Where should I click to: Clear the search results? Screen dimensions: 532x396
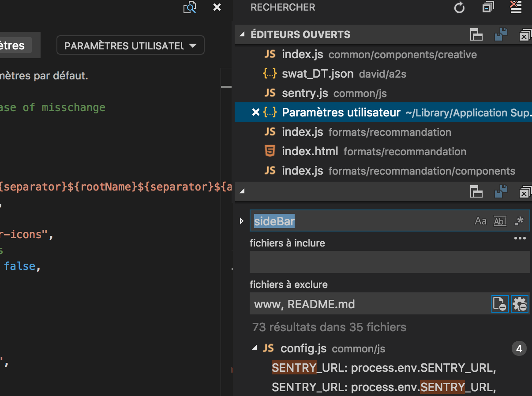(x=515, y=7)
